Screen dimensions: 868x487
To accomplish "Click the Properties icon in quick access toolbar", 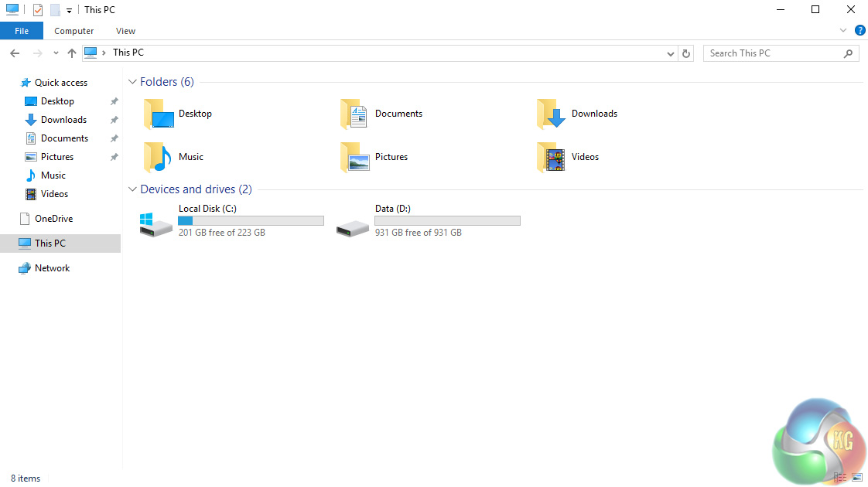I will point(38,10).
